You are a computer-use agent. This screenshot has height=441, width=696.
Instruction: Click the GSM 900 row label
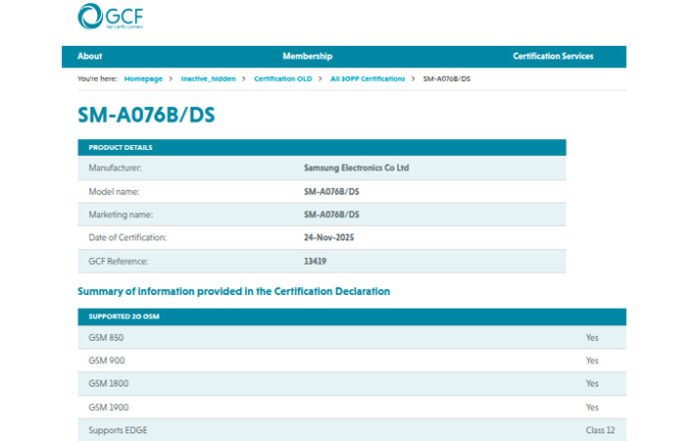point(107,361)
